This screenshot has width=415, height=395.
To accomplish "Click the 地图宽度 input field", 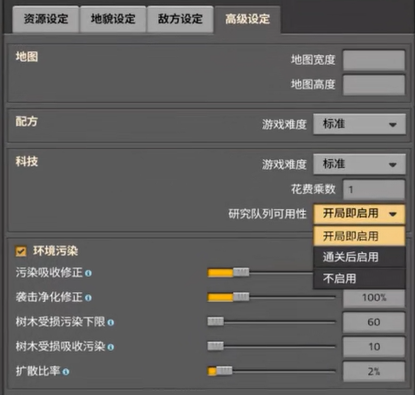I will click(374, 60).
